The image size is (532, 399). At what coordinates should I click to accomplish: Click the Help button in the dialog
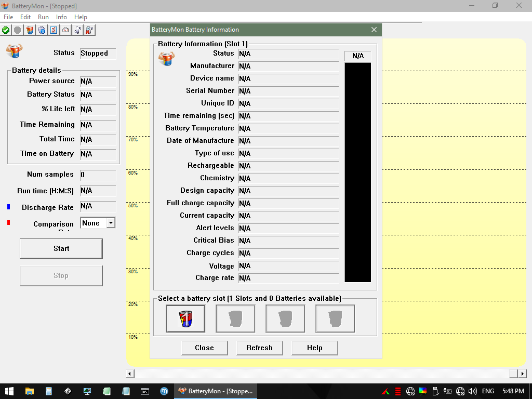(314, 348)
